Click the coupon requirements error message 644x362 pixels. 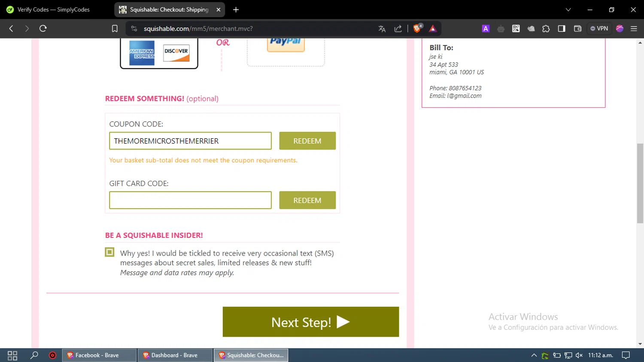click(203, 160)
